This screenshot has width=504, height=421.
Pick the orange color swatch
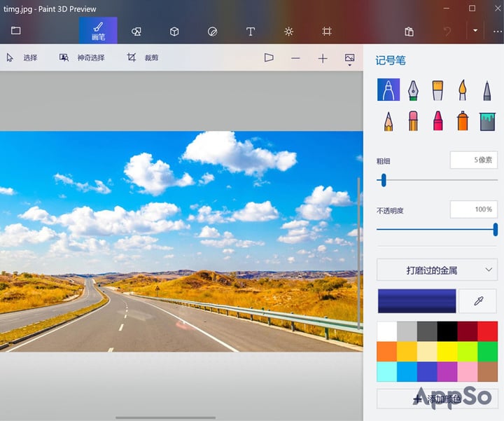[x=386, y=352]
